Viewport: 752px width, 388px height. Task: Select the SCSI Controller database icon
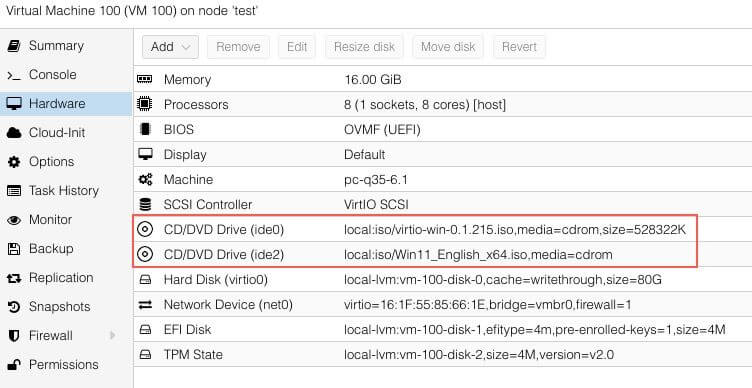click(144, 204)
